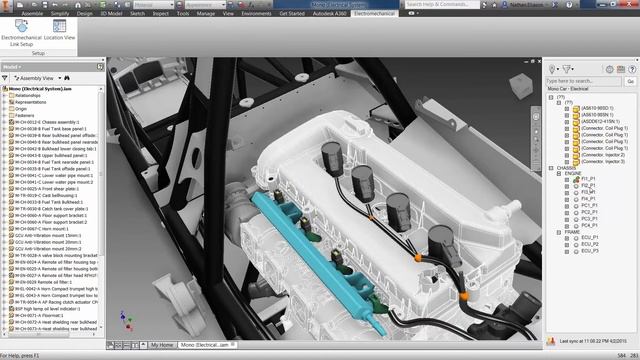The image size is (640, 360).
Task: Click the help icon in electrical panel toolbar
Action: pyautogui.click(x=632, y=69)
